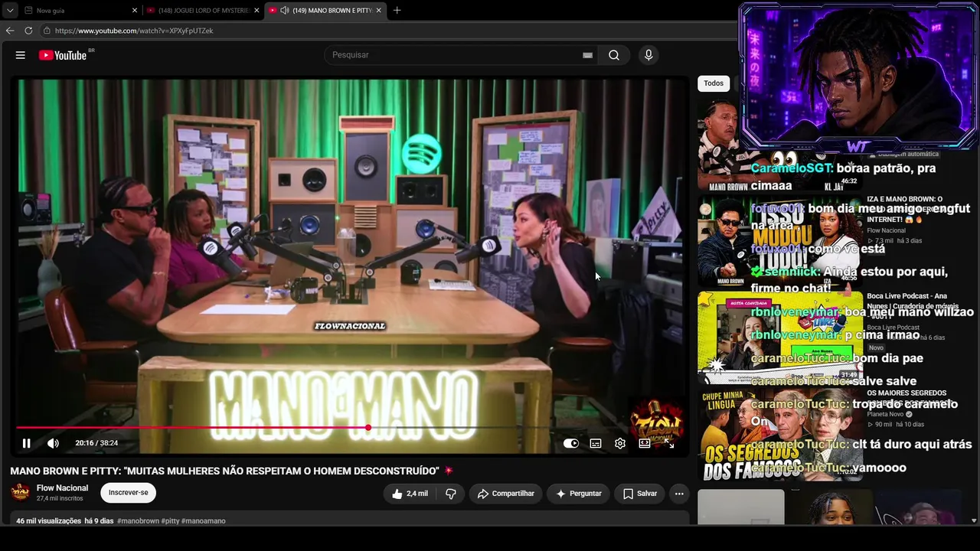Close the Nova guia tab
This screenshot has height=551, width=980.
coord(135,11)
